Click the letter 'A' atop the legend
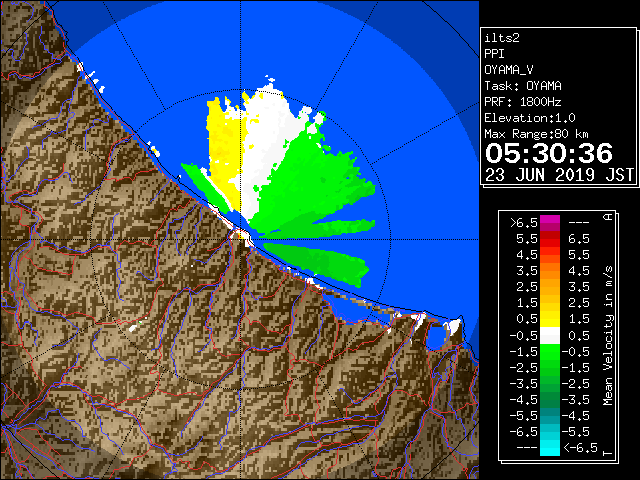 coord(608,217)
